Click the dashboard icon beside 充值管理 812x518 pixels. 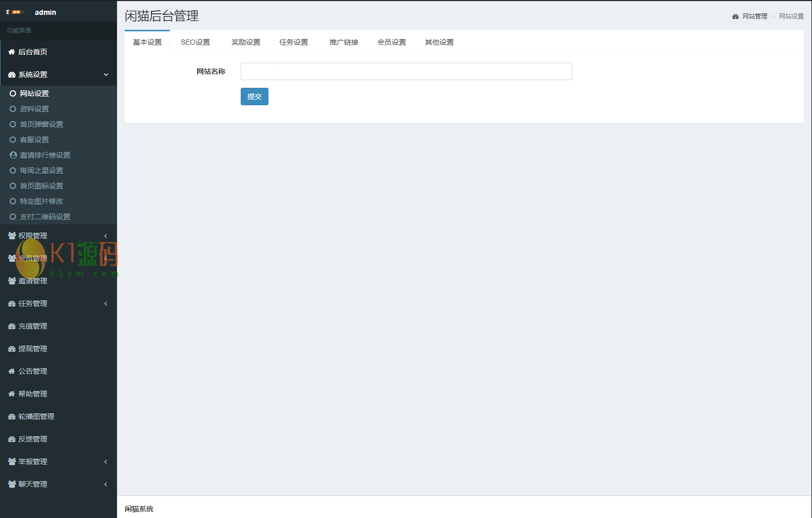click(12, 326)
